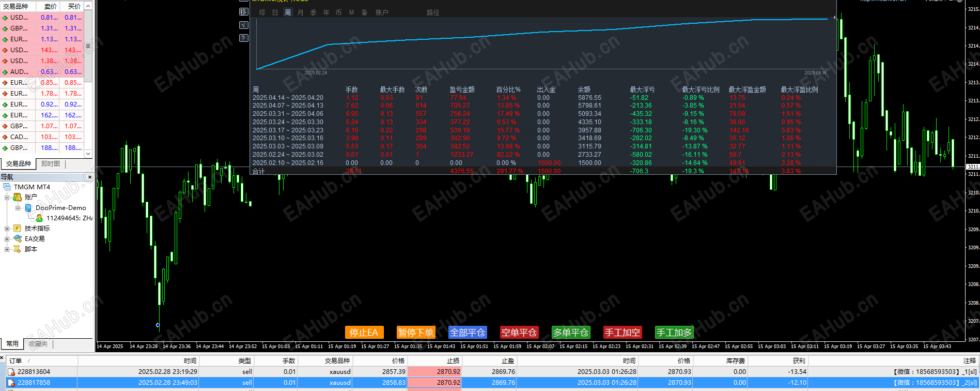Click the down-arrow icon beside USD 1.38 row
Viewport: 980px width, 391px height.
pyautogui.click(x=5, y=61)
